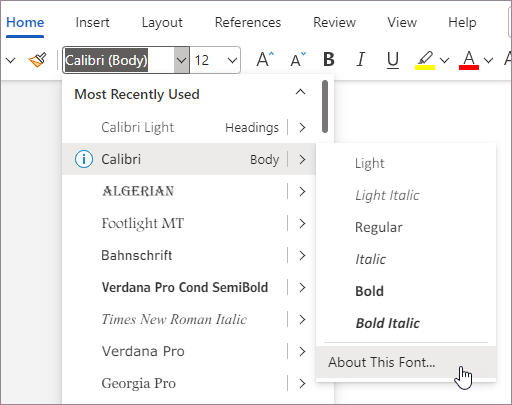Open font color dropdown arrow

(x=488, y=60)
